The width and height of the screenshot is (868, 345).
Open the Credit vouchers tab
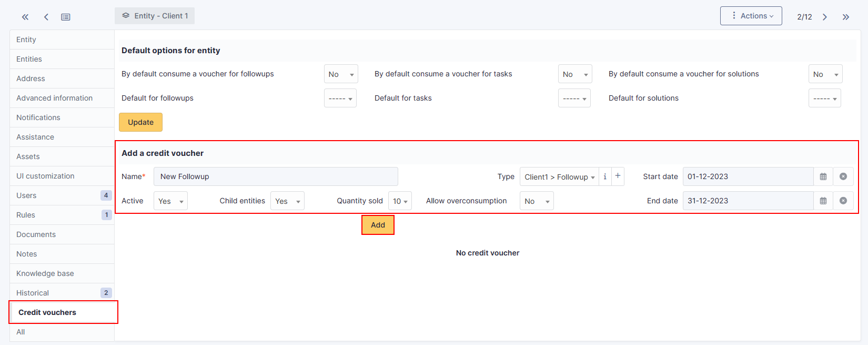(x=47, y=312)
